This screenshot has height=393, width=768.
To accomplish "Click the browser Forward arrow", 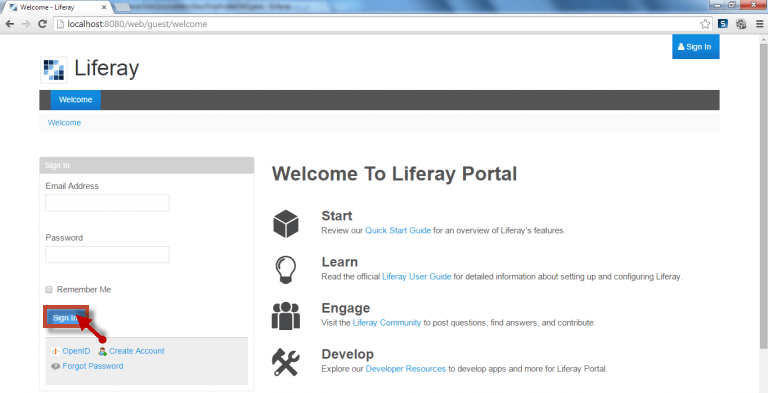I will [26, 24].
